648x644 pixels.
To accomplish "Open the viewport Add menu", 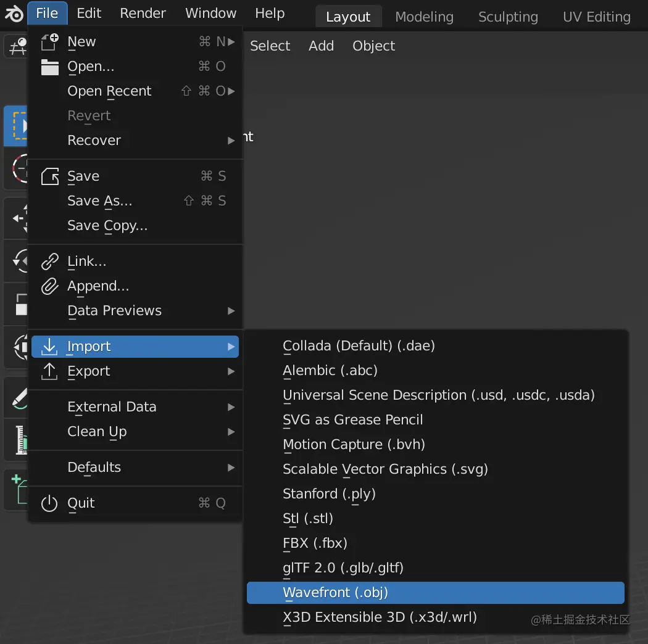I will 321,46.
